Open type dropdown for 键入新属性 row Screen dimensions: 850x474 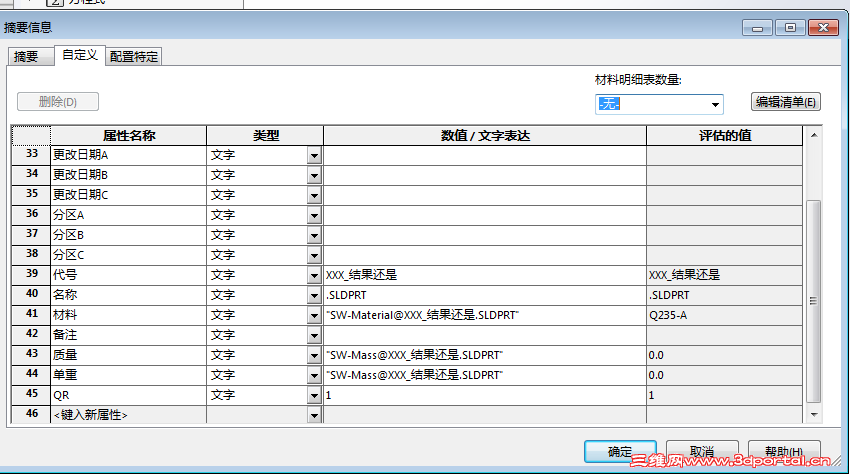[x=314, y=415]
